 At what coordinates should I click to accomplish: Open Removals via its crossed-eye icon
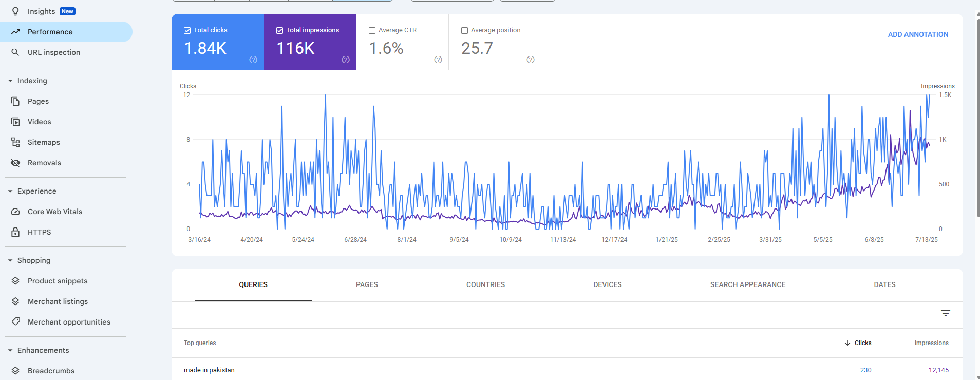point(15,163)
